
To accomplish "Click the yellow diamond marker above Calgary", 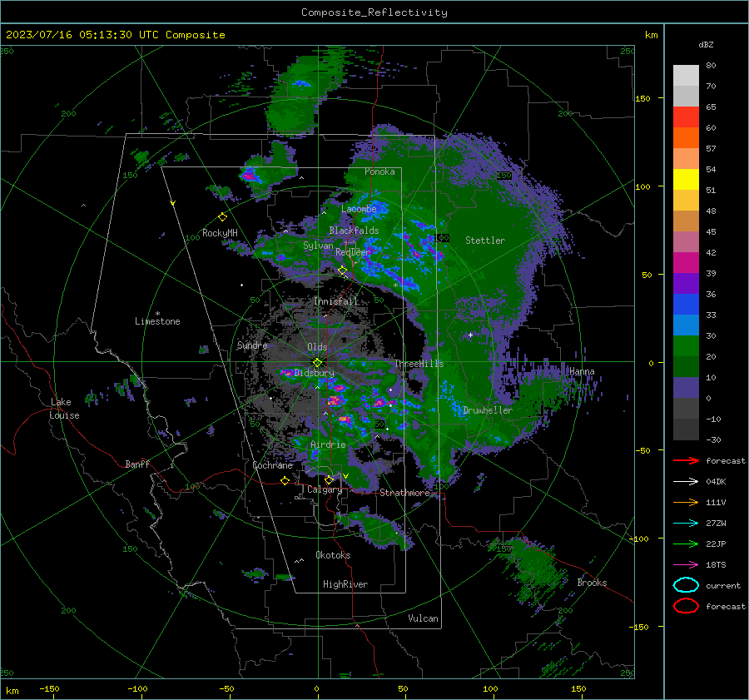I will [329, 479].
